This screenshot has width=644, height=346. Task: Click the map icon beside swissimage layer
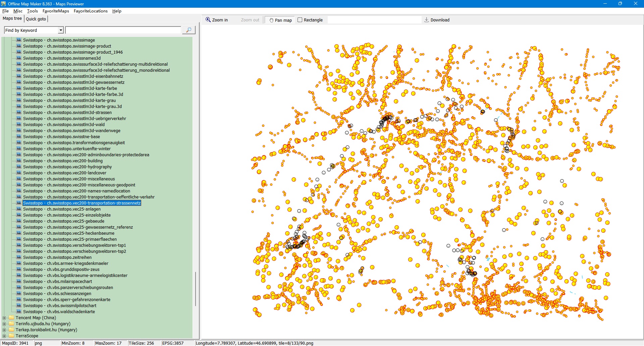coord(19,40)
